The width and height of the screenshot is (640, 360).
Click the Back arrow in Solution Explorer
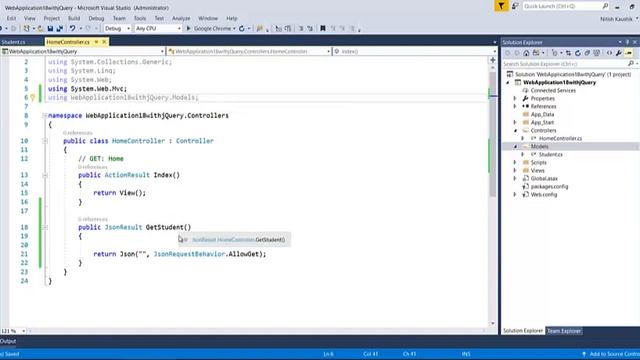coord(507,53)
